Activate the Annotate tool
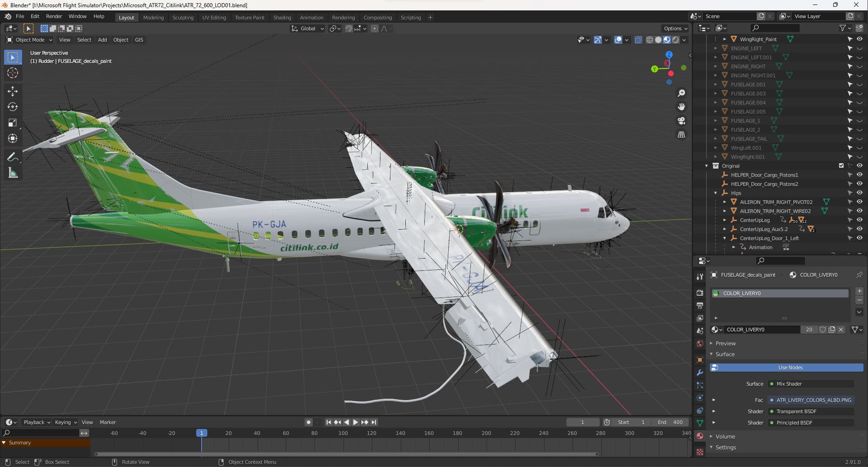This screenshot has width=868, height=467. click(13, 157)
